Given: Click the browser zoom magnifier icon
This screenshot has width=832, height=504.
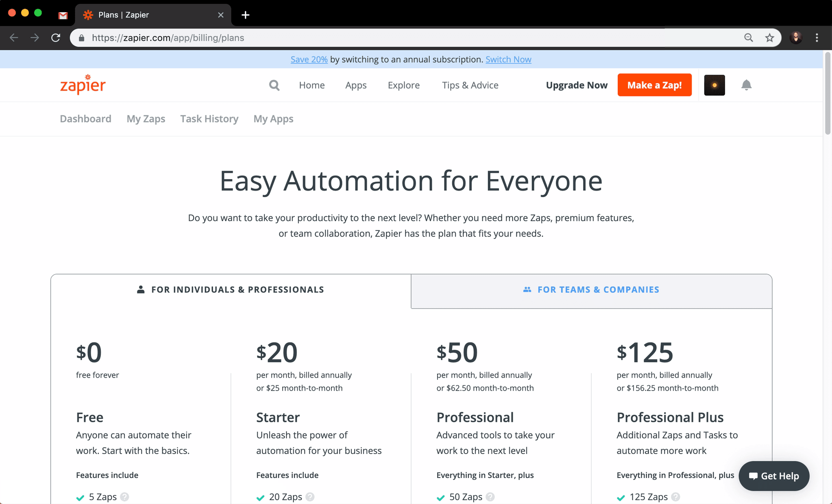Looking at the screenshot, I should click(749, 38).
